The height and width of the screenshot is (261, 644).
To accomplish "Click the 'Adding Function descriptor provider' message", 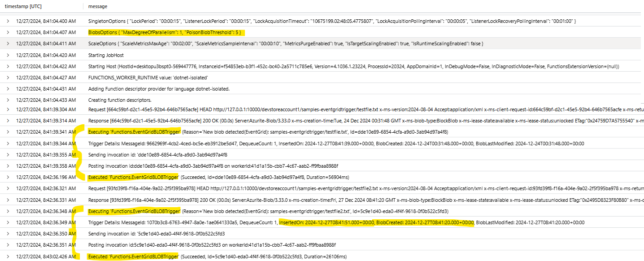I will pos(159,89).
